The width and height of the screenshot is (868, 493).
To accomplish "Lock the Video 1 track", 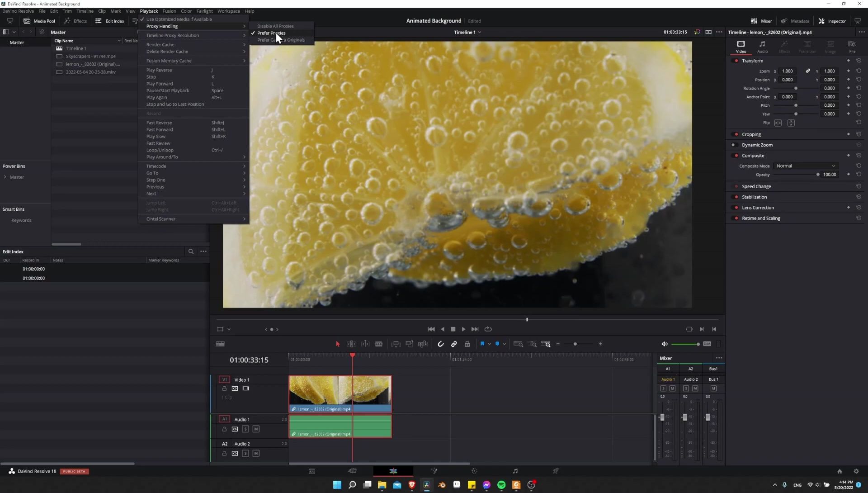I will 224,389.
